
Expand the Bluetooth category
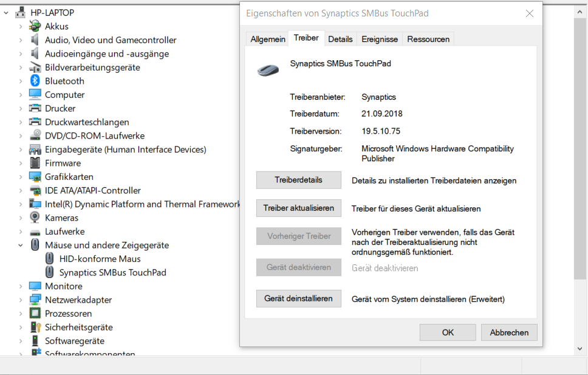(21, 81)
